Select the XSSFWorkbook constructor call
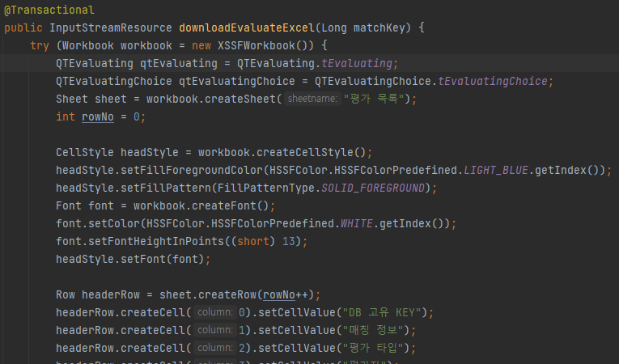The image size is (619, 364). (x=265, y=45)
